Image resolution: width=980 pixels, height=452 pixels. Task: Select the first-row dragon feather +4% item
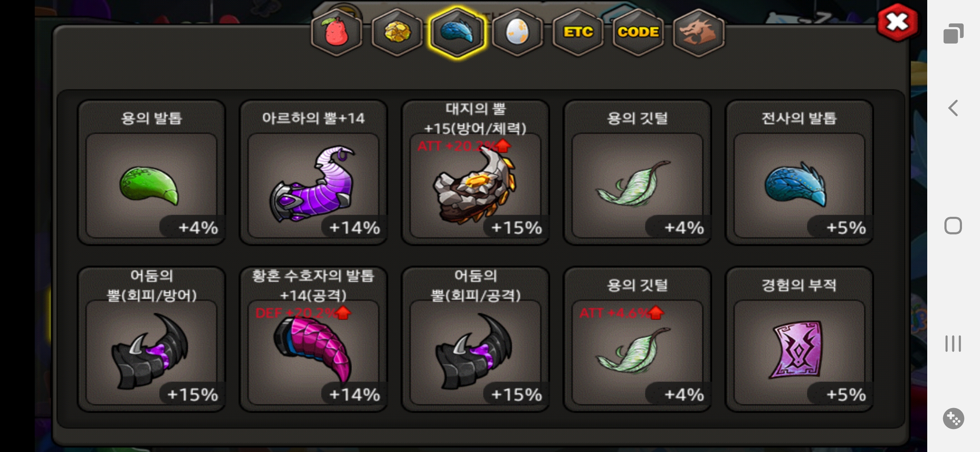coord(637,172)
